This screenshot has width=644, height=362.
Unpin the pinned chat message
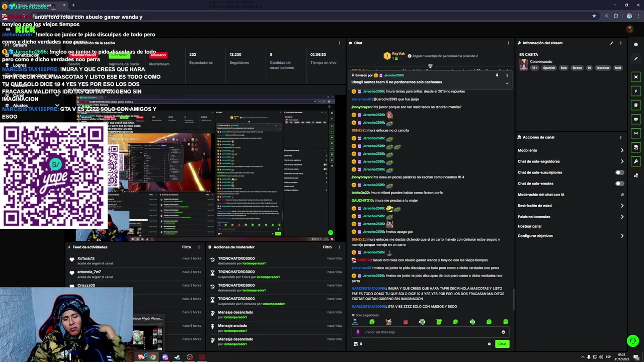(497, 75)
